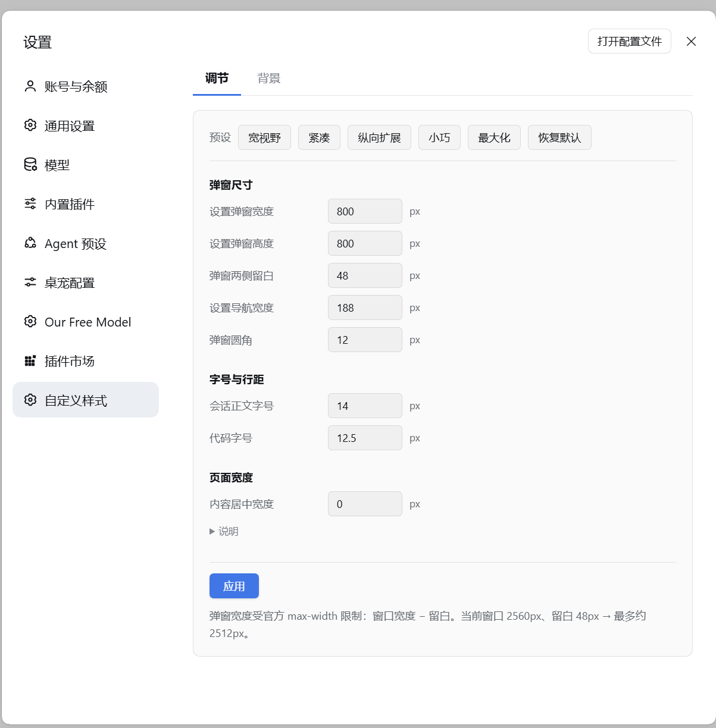Viewport: 716px width, 728px height.
Task: Switch to the 背景 tab
Action: click(268, 79)
